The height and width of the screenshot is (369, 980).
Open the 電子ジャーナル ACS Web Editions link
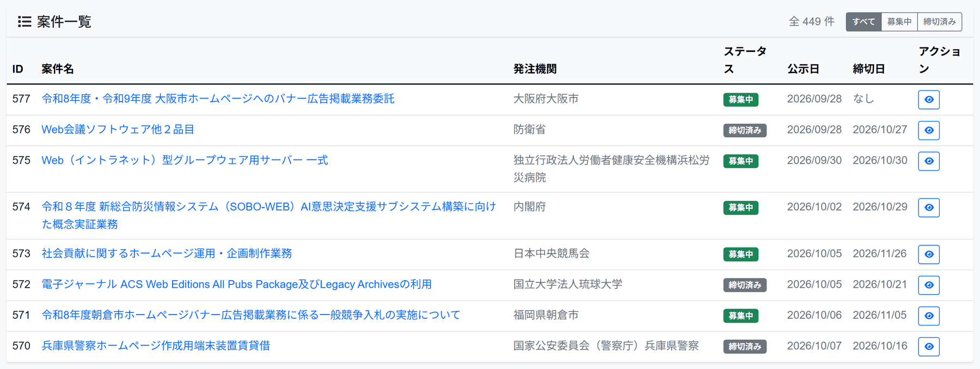(x=236, y=284)
